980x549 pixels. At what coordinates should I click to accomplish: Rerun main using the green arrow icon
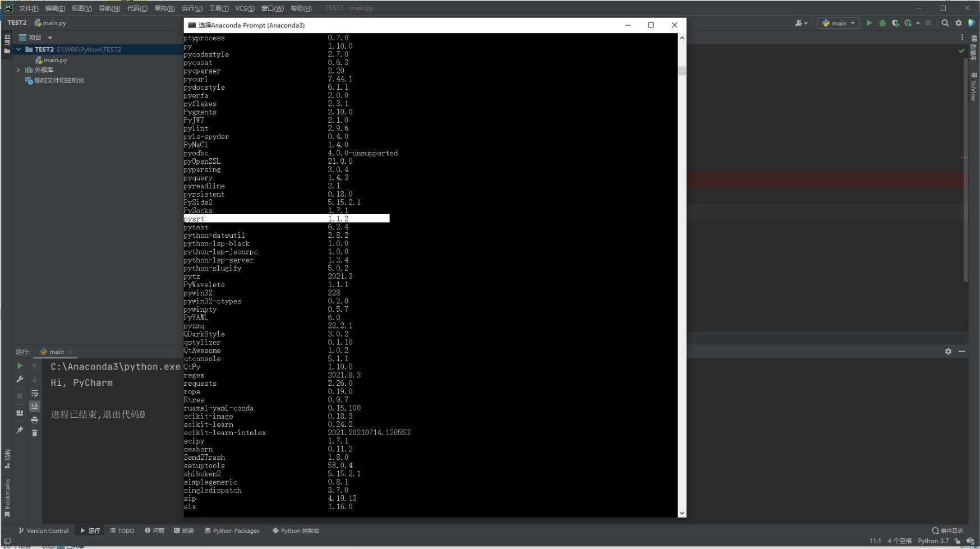point(20,366)
